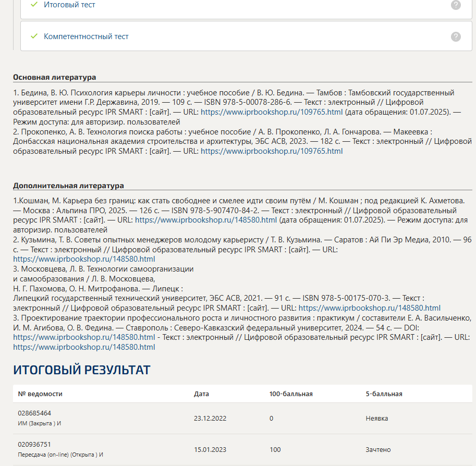Open the Компетентностный тест item
This screenshot has width=476, height=466.
tap(86, 36)
